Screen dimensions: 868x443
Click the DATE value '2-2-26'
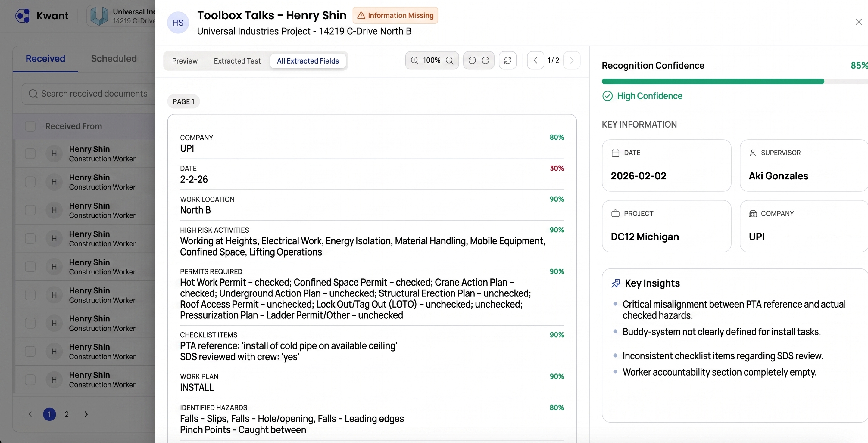[x=194, y=179]
